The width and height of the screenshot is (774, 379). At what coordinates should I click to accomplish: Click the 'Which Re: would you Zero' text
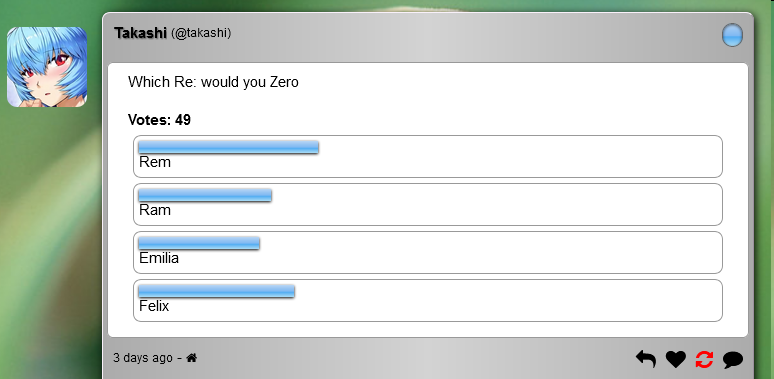click(213, 82)
